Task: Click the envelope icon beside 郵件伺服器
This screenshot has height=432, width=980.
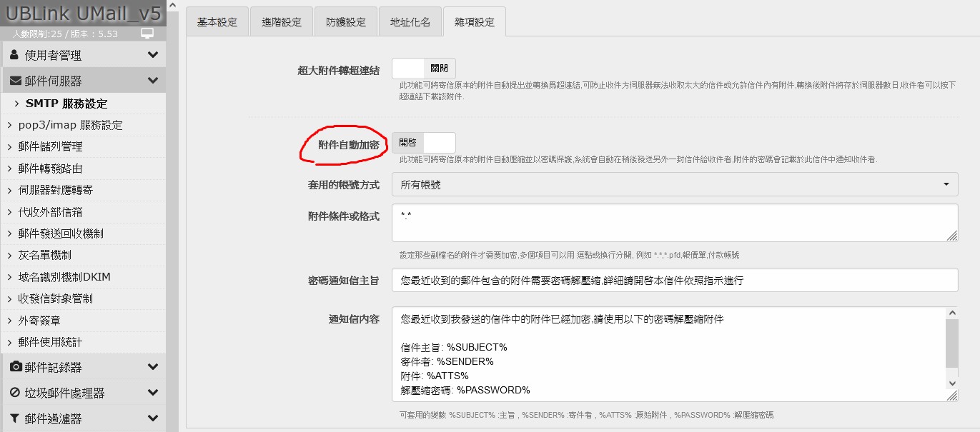Action: point(15,81)
